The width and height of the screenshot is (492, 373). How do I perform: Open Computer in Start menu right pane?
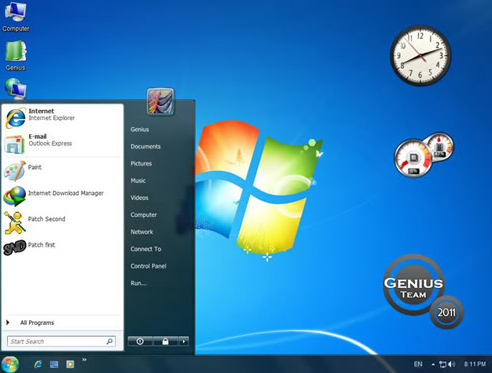144,215
